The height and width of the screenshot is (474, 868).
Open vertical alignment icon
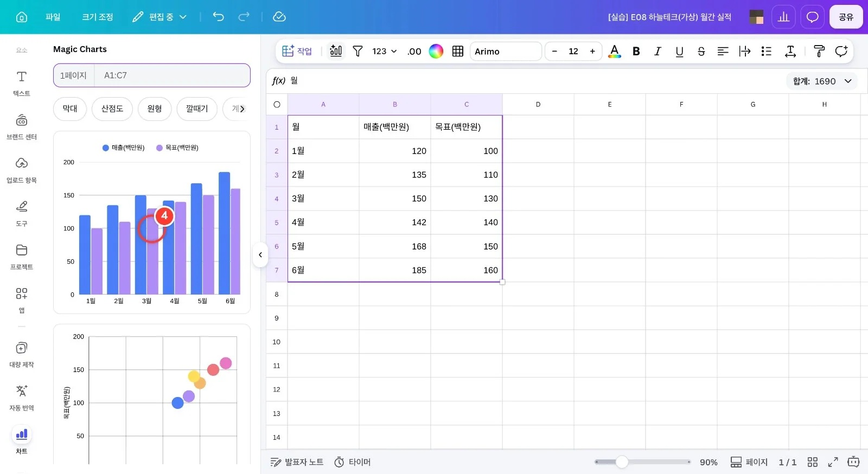[790, 51]
